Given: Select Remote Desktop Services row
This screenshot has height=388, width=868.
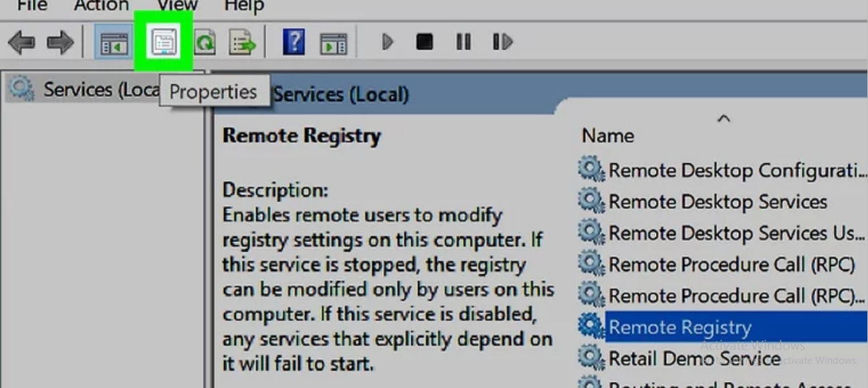Looking at the screenshot, I should (723, 202).
